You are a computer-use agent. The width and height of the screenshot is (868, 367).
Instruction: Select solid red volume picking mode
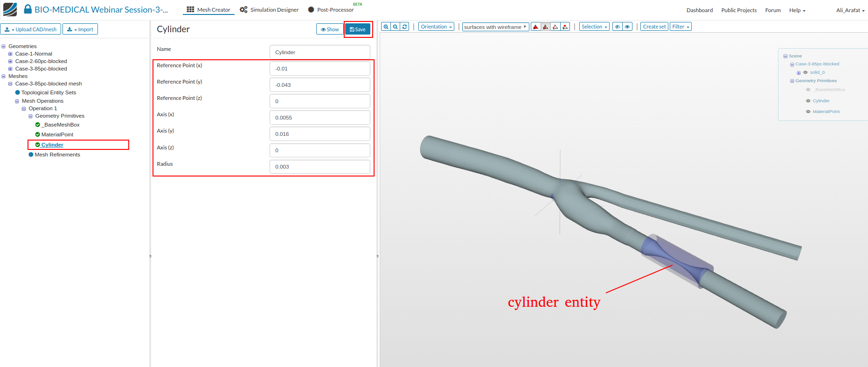coord(536,27)
